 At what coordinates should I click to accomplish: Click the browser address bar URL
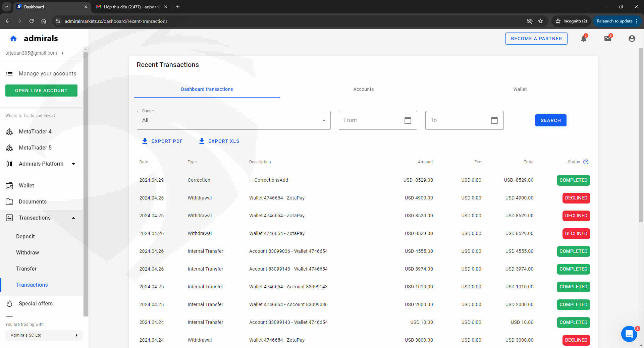tap(116, 21)
